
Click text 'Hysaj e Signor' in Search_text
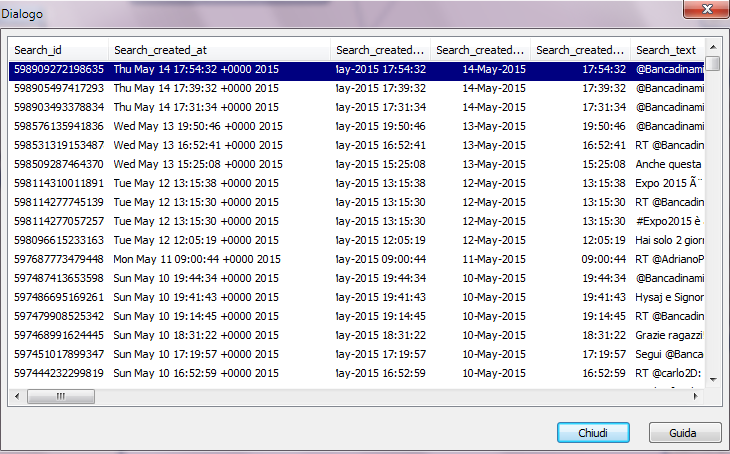669,298
